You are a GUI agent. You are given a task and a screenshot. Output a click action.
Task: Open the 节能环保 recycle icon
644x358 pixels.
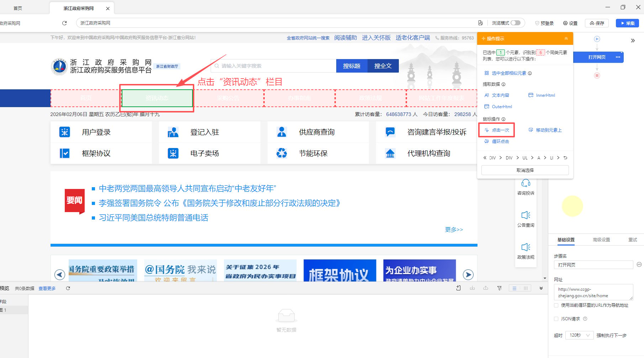tap(281, 153)
